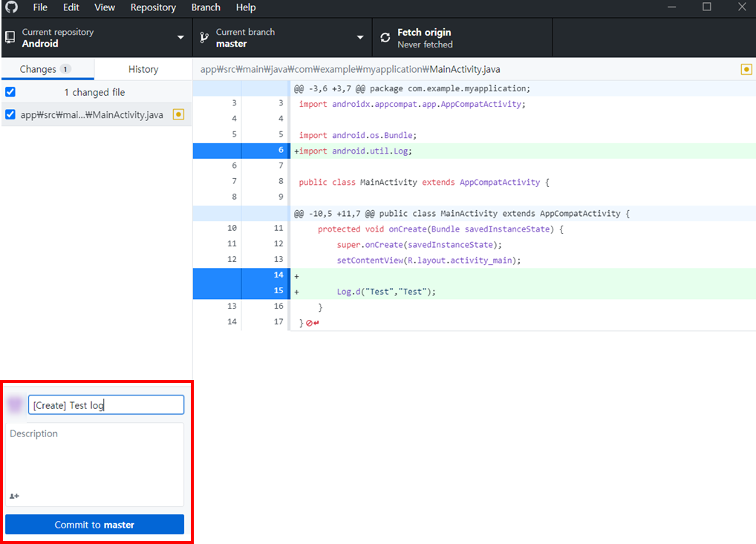The width and height of the screenshot is (756, 544).
Task: Toggle selection of added line 6
Action: [241, 151]
